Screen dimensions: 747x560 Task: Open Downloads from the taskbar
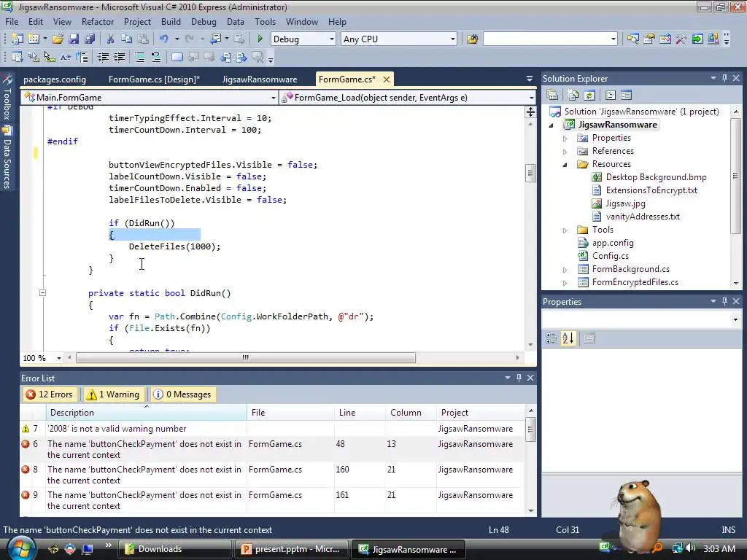[x=174, y=549]
